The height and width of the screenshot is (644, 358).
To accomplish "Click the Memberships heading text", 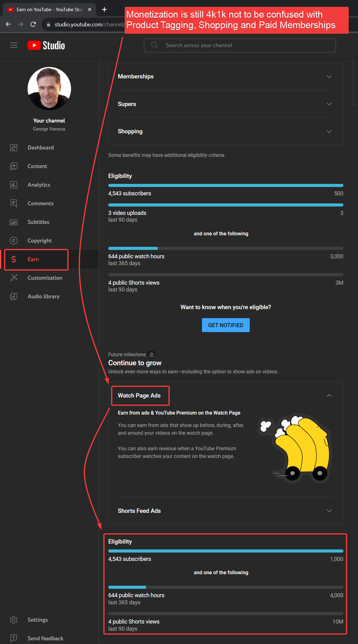I will pyautogui.click(x=136, y=77).
